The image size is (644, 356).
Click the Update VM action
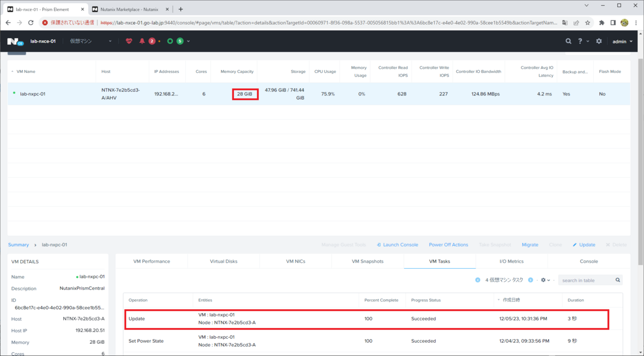[x=584, y=244]
